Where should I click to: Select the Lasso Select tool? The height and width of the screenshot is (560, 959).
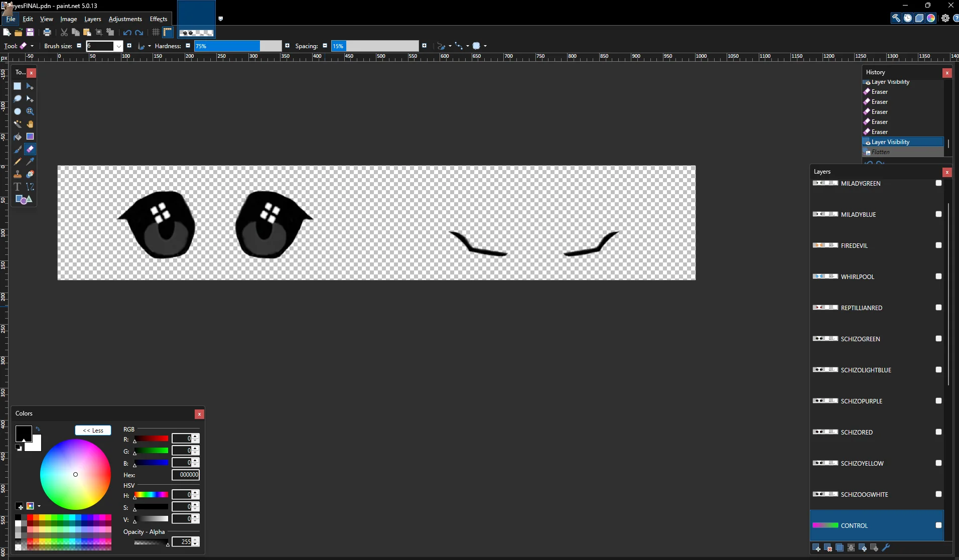18,99
